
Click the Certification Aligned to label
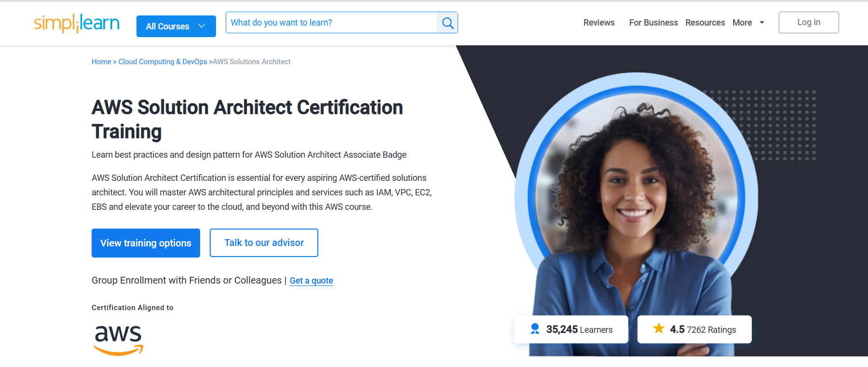(x=133, y=308)
